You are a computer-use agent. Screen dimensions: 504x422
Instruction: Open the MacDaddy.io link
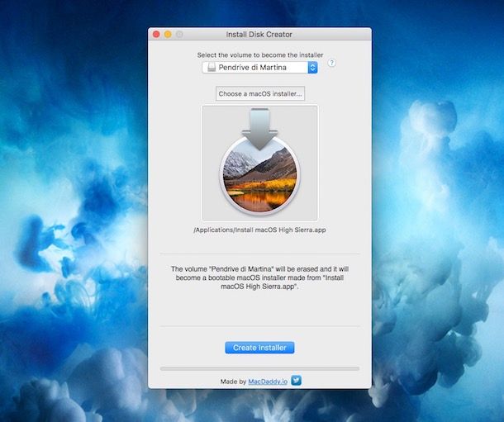pos(268,382)
